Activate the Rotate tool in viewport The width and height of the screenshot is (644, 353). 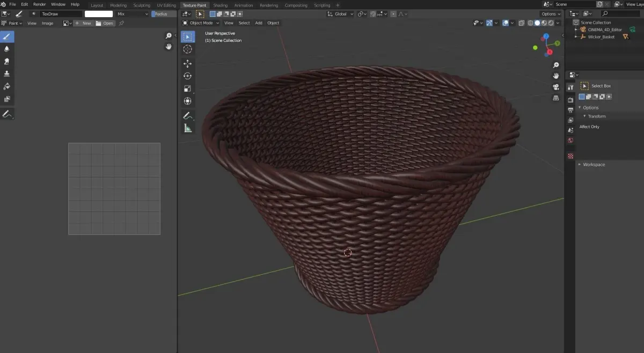click(x=187, y=76)
